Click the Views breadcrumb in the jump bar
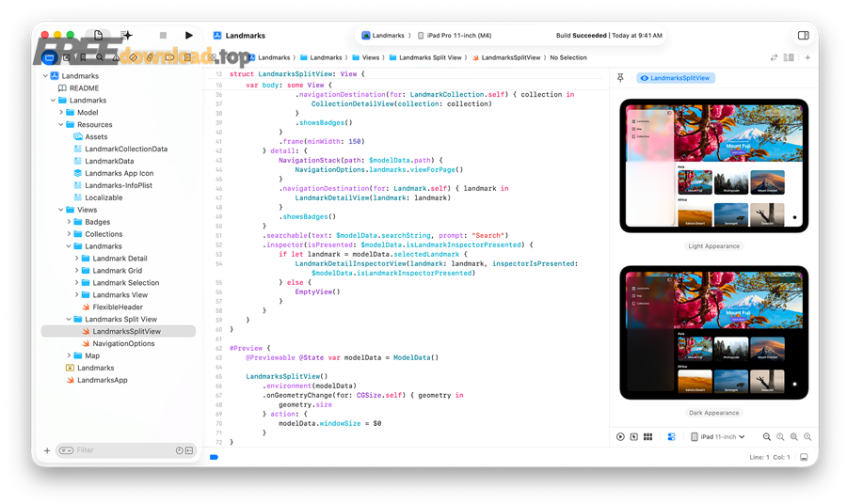 point(366,57)
